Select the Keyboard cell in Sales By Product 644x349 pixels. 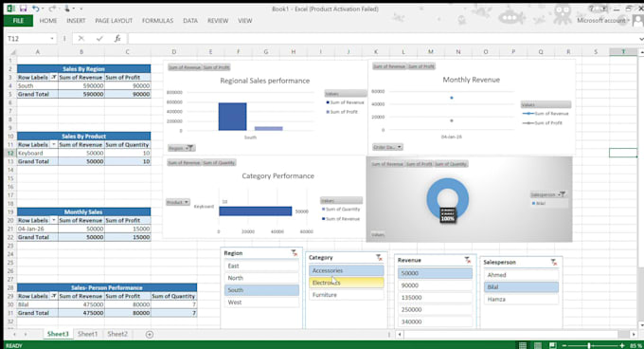(37, 153)
